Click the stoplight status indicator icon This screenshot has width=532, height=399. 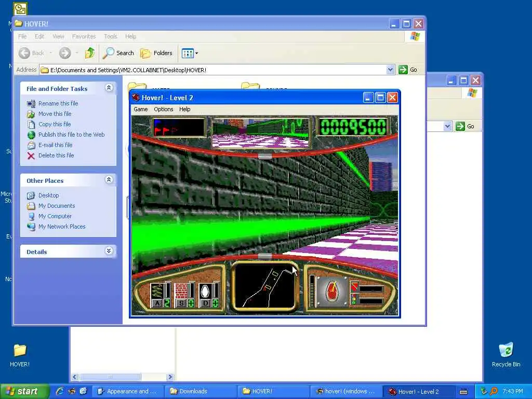354,300
